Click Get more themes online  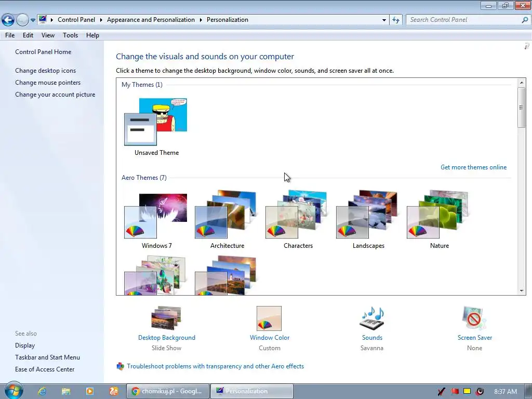tap(473, 167)
